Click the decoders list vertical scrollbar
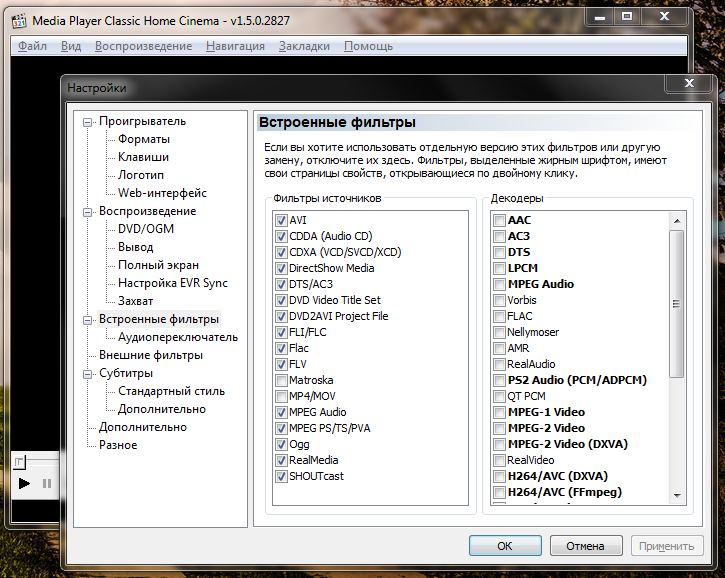725x578 pixels. point(677,300)
